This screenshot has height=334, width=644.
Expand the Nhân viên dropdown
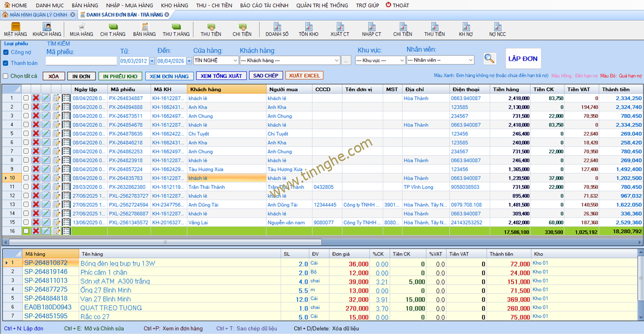(x=470, y=61)
